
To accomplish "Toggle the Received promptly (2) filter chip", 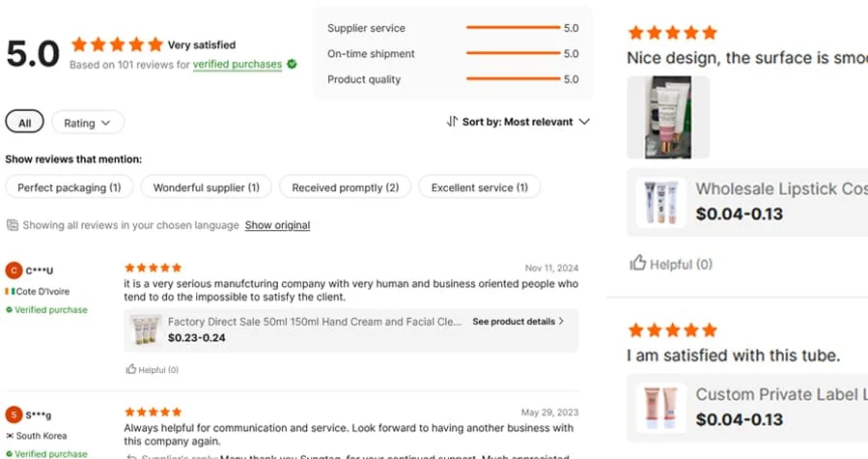I will tap(345, 187).
